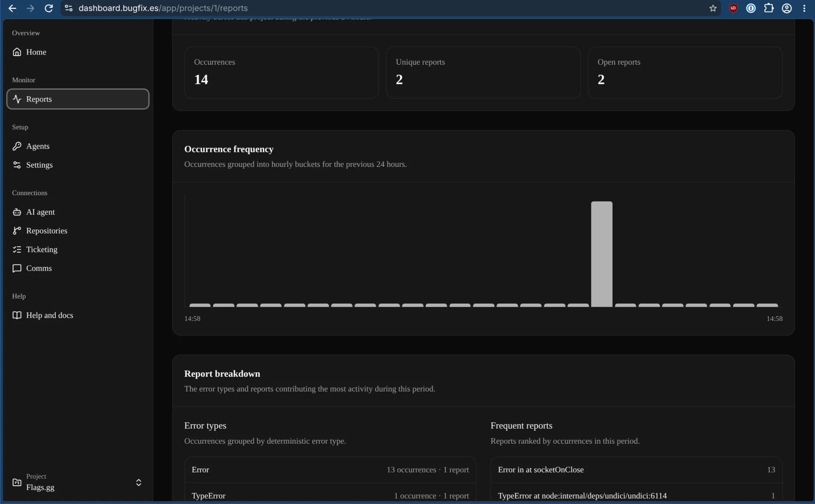The image size is (815, 504).
Task: Open the Comms connection page
Action: [x=78, y=268]
